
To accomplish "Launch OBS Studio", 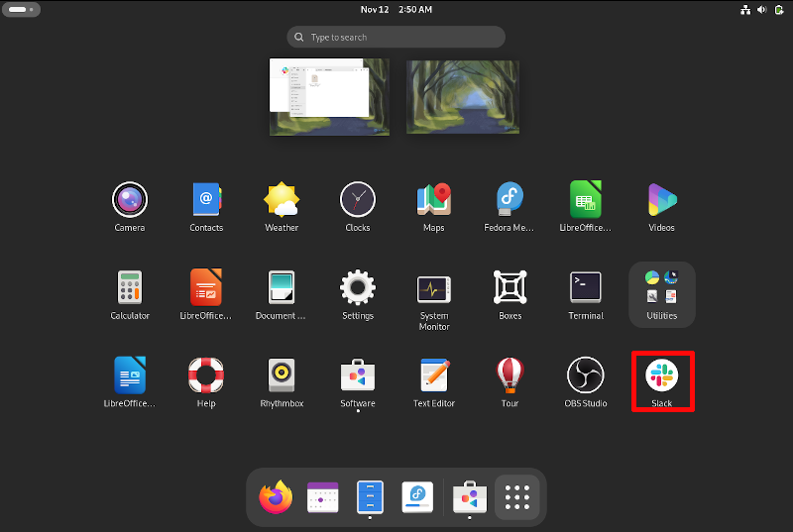I will pos(586,375).
